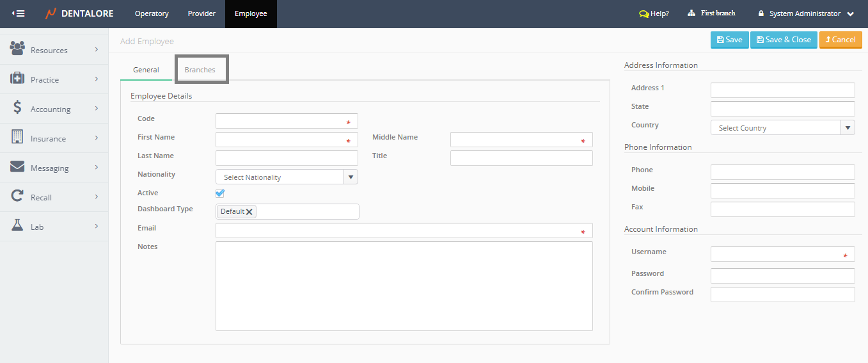Click the Lab flask icon
Screen dimensions: 868x363
point(17,226)
